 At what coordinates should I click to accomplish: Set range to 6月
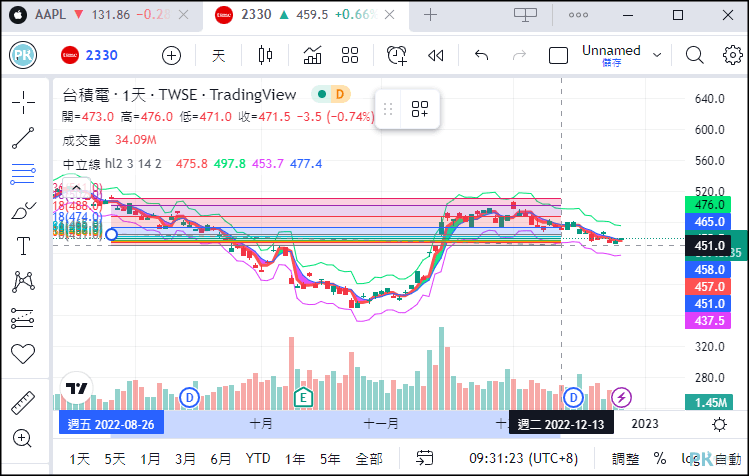(x=221, y=459)
